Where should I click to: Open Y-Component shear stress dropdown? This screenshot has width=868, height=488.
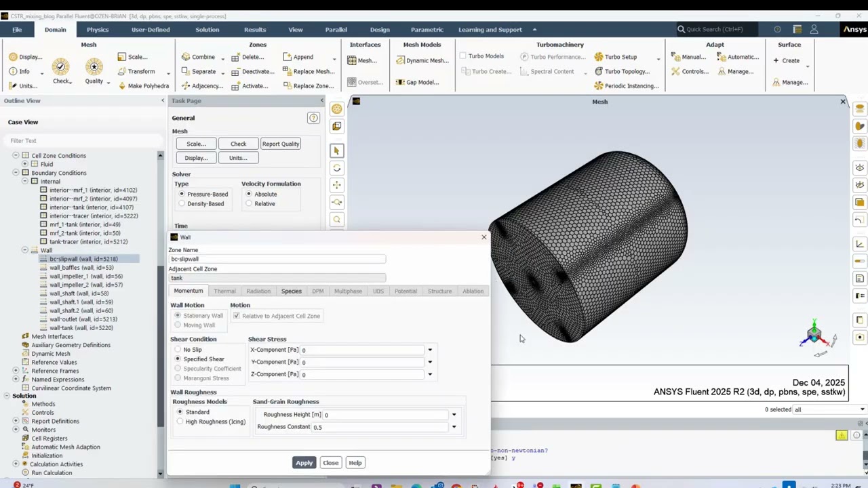tap(430, 362)
